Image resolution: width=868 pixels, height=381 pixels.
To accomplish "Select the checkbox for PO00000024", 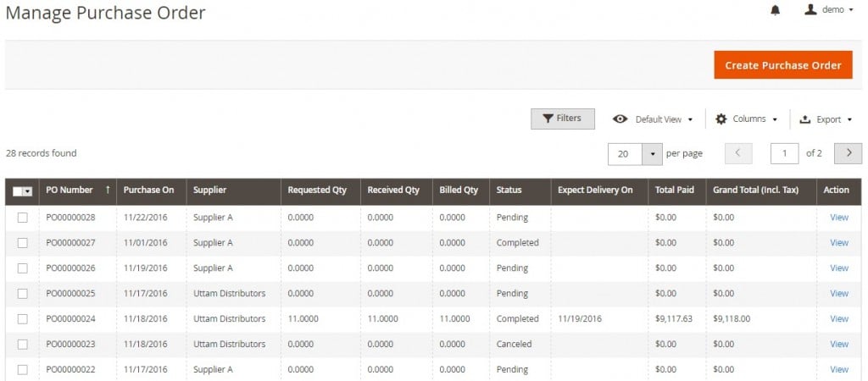I will pyautogui.click(x=22, y=319).
